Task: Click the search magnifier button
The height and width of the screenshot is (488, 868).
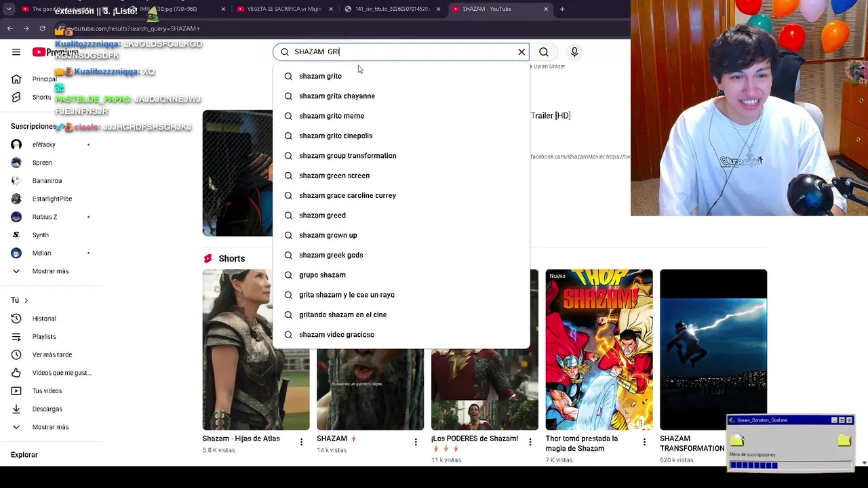Action: [544, 52]
